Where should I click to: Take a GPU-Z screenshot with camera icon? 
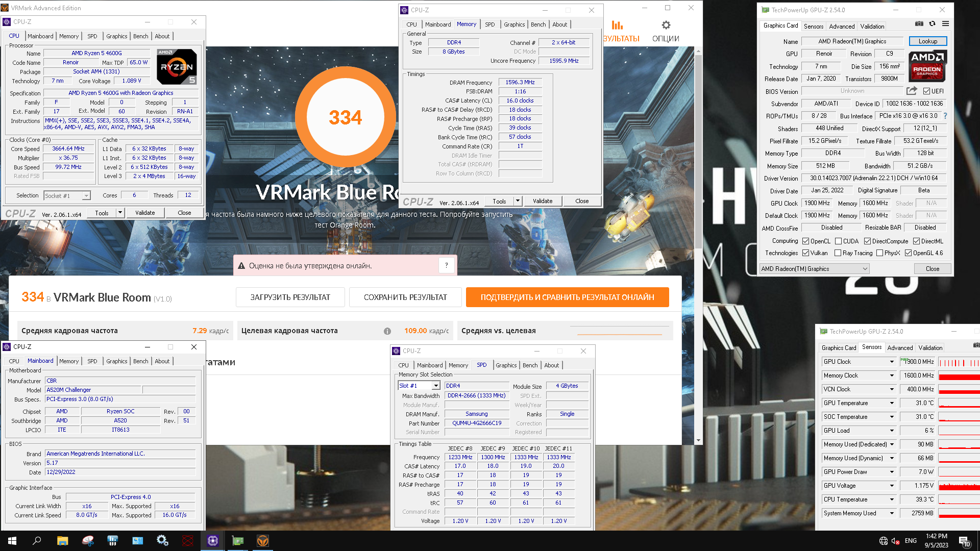click(x=919, y=24)
